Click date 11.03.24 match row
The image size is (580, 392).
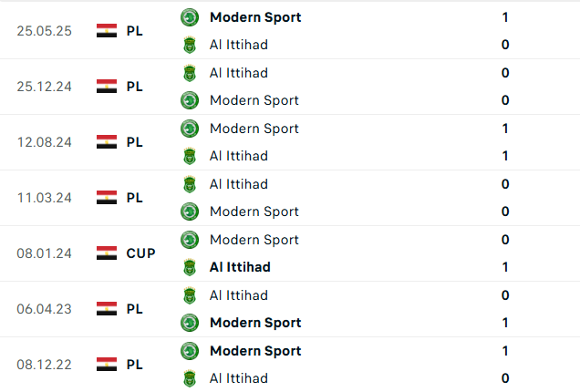44,198
